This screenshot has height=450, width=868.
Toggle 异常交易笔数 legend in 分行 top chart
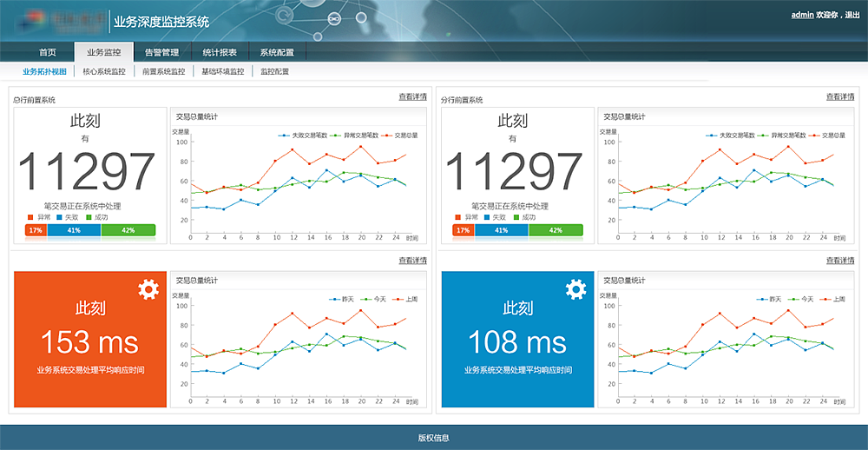(x=783, y=136)
